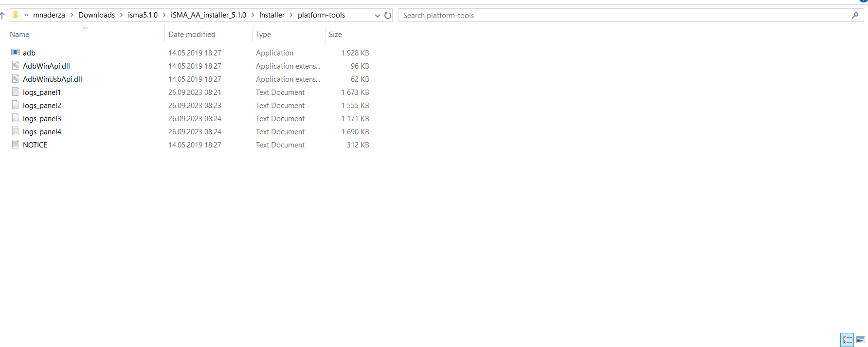Screen dimensions: 868x347
Task: Navigate to Downloads in breadcrumb path
Action: 96,15
